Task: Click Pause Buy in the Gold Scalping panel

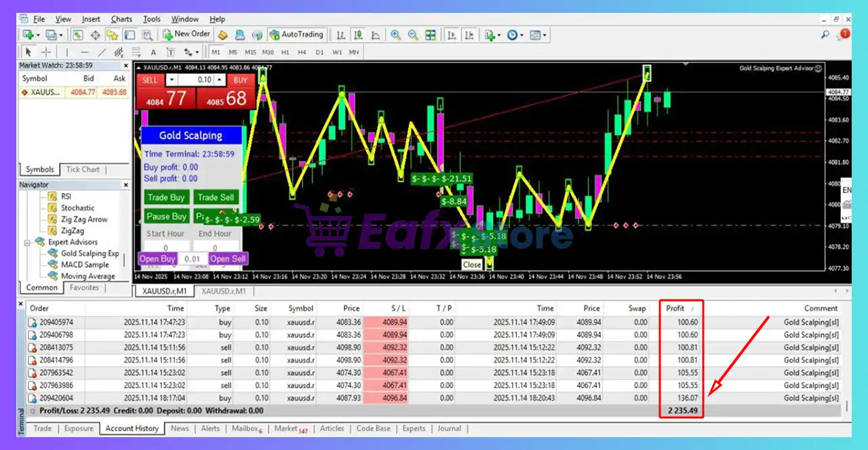Action: click(165, 216)
